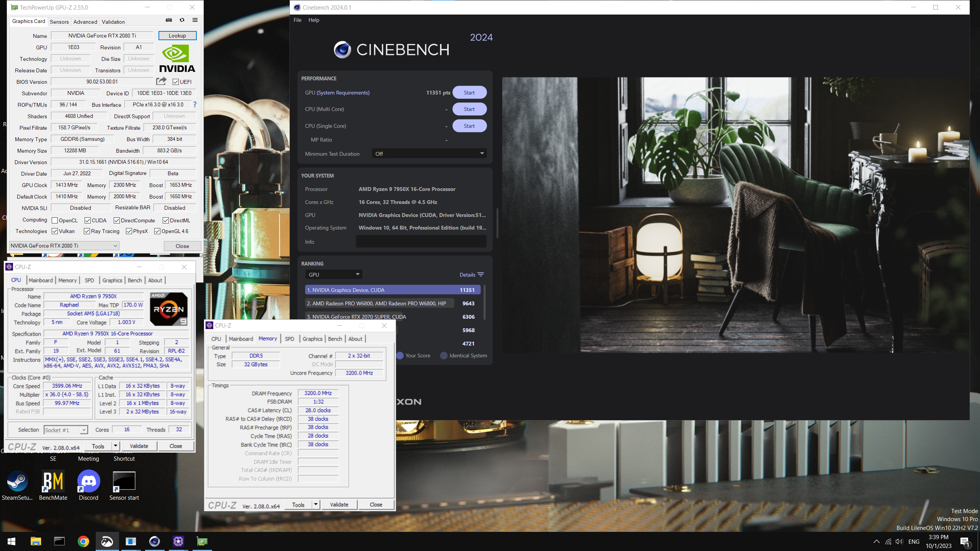Screen dimensions: 980x551
Task: Open Google Chrome from the taskbar
Action: [83, 541]
